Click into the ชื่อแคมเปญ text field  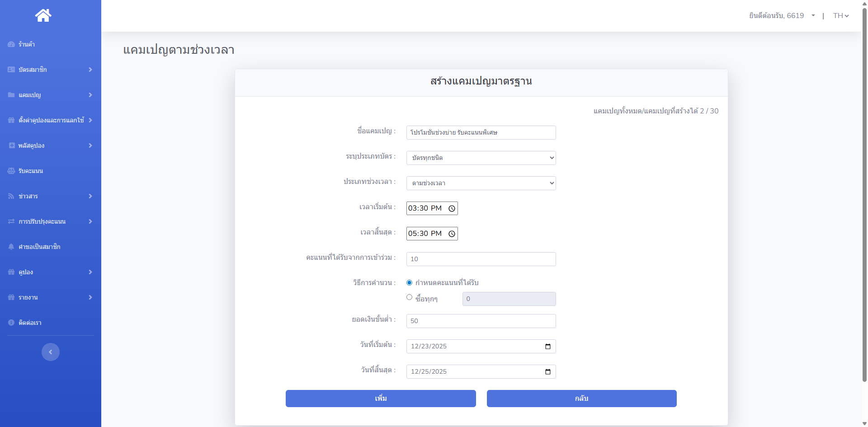[x=481, y=132]
